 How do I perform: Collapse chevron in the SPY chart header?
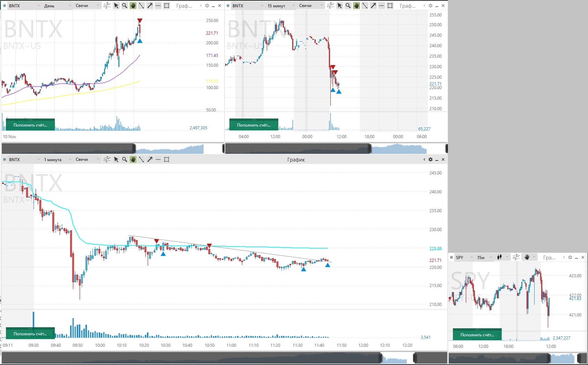pos(564,257)
